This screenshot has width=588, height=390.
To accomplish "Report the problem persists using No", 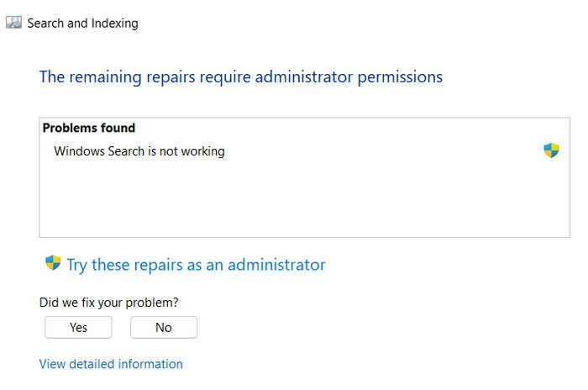I will point(164,327).
